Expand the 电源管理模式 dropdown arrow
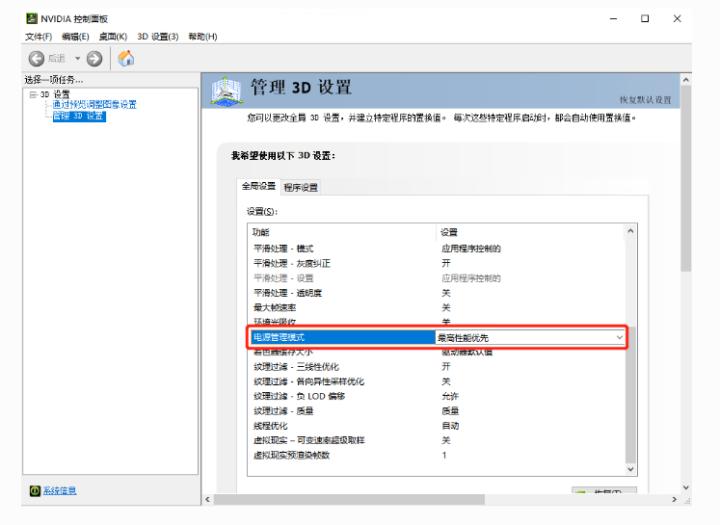This screenshot has height=525, width=720. click(619, 338)
